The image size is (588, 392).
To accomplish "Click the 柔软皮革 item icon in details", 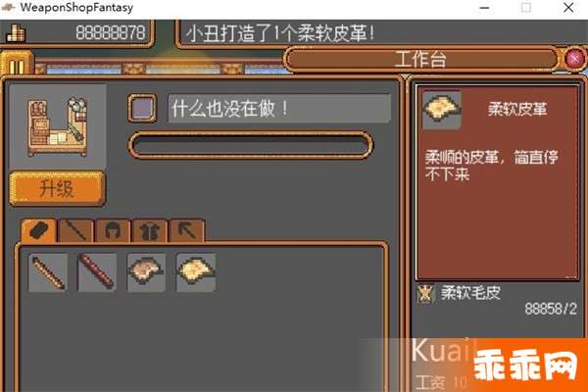I will (442, 109).
